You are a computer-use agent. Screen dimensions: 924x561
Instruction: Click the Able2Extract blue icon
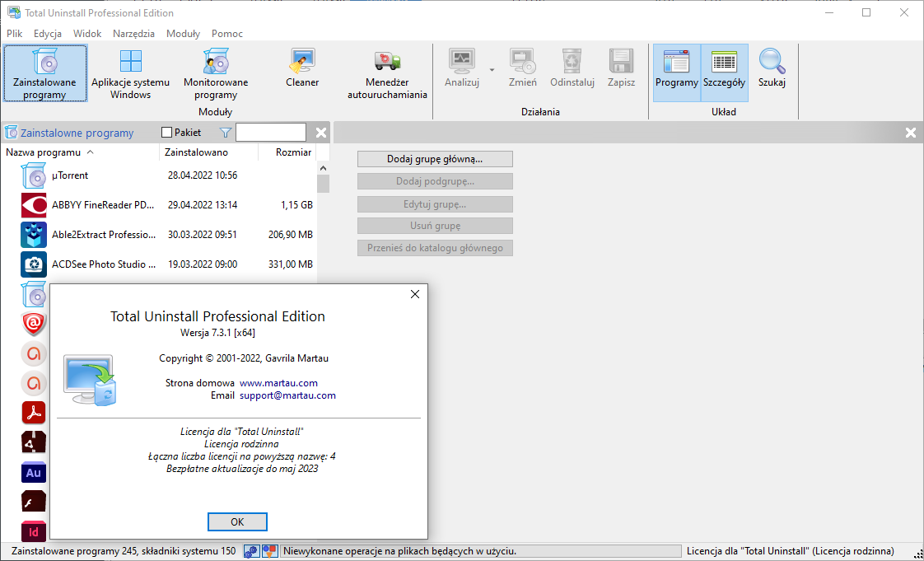[x=34, y=235]
